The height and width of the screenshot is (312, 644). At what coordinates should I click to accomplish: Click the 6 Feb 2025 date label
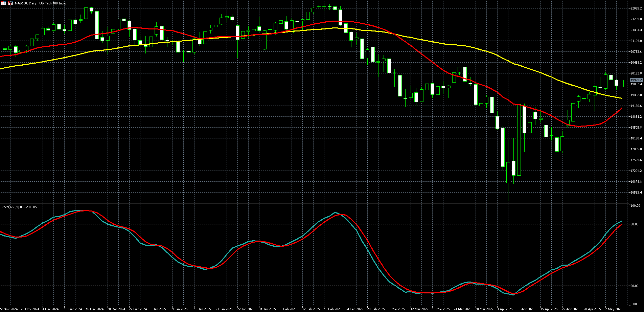289,309
